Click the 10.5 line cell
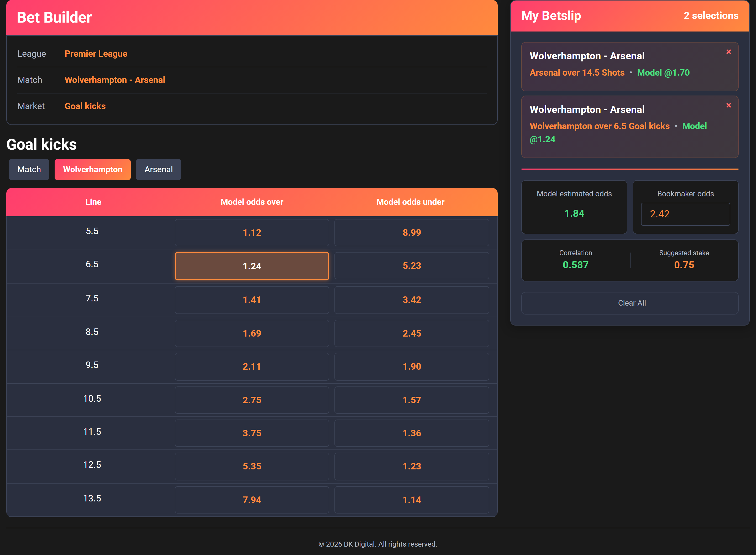The height and width of the screenshot is (555, 756). [x=92, y=399]
